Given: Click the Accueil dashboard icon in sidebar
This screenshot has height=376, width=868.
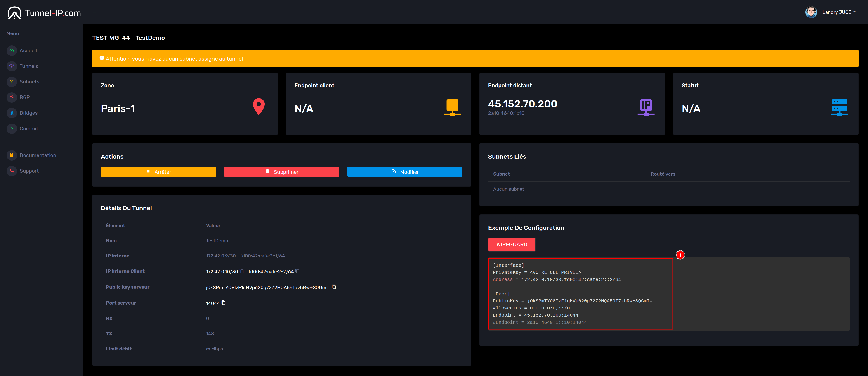Looking at the screenshot, I should [x=12, y=51].
